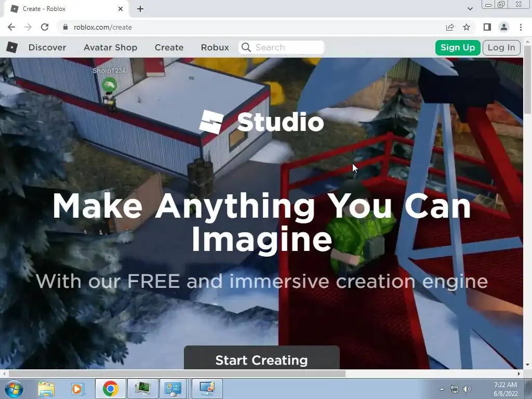532x399 pixels.
Task: Open a new browser tab
Action: pyautogui.click(x=140, y=9)
